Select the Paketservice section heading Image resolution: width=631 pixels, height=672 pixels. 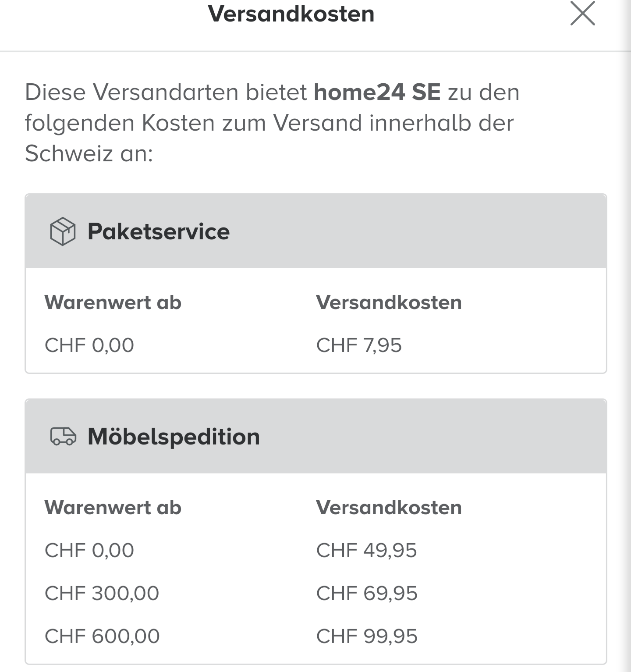coord(158,231)
